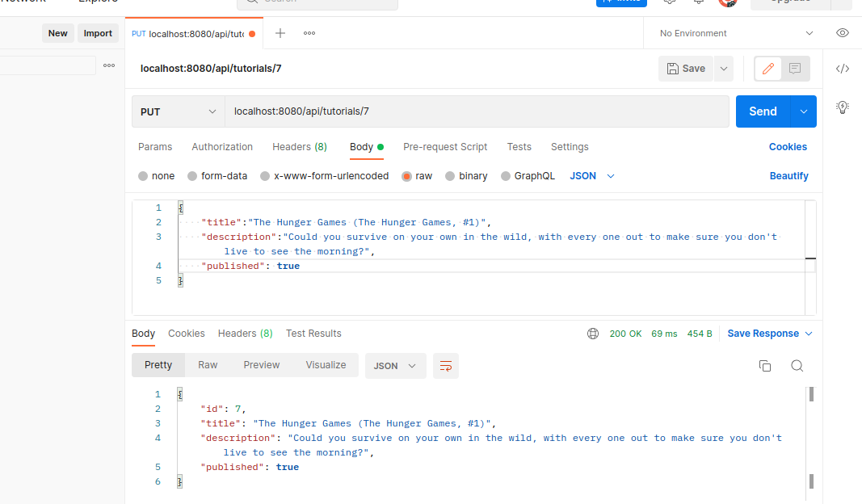Open the lightbulb info panel icon
The height and width of the screenshot is (504, 862).
(x=843, y=107)
